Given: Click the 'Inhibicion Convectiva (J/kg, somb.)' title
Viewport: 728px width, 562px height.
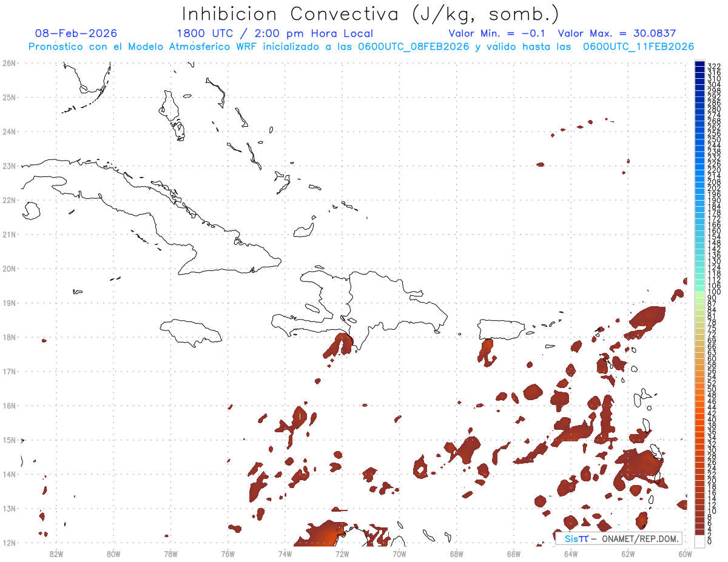Looking at the screenshot, I should 370,15.
